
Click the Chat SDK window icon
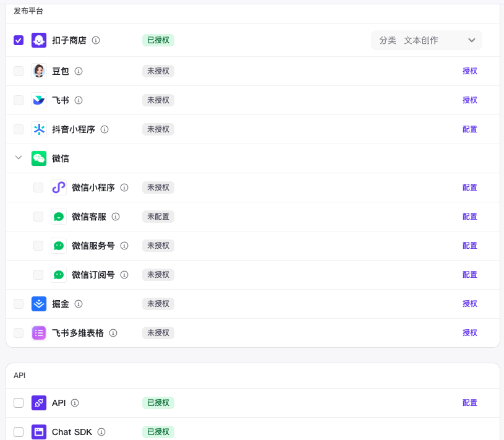pyautogui.click(x=39, y=432)
